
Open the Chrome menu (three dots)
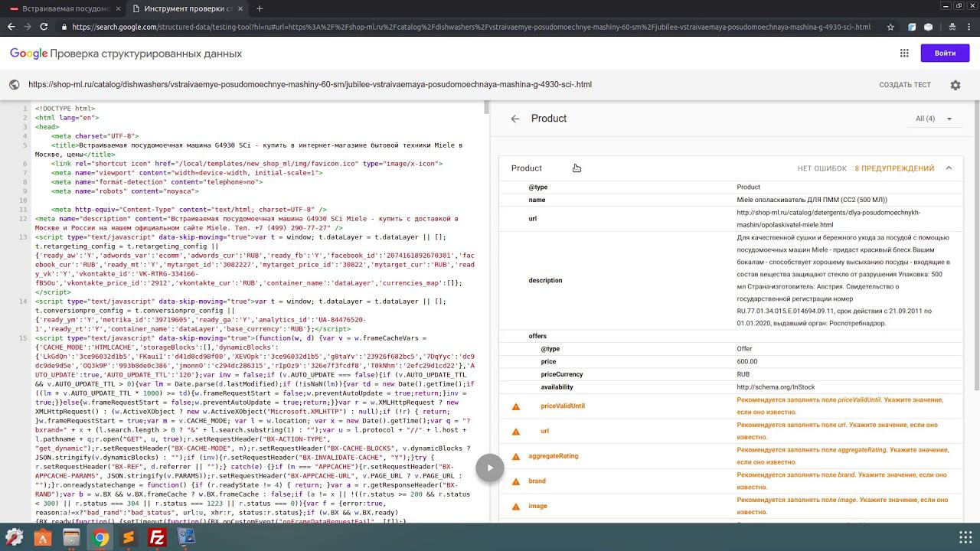[967, 27]
